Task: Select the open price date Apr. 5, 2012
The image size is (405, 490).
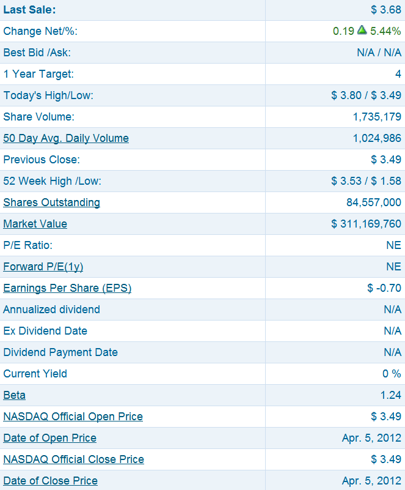Action: (372, 438)
